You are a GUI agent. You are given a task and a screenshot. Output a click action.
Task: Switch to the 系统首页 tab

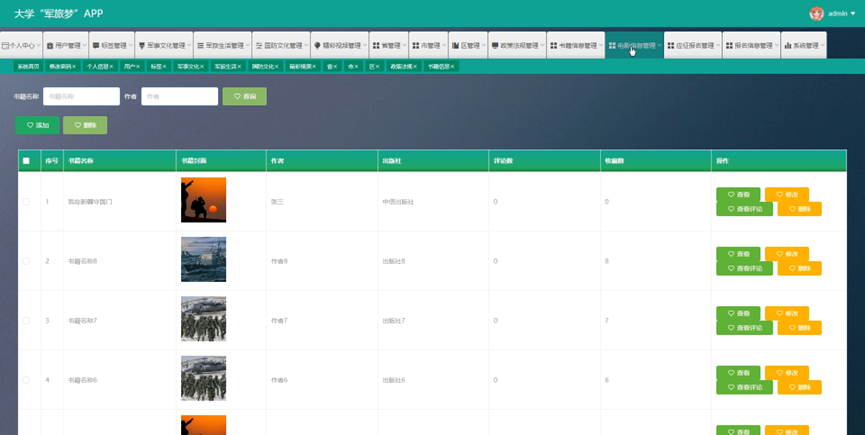pyautogui.click(x=26, y=67)
